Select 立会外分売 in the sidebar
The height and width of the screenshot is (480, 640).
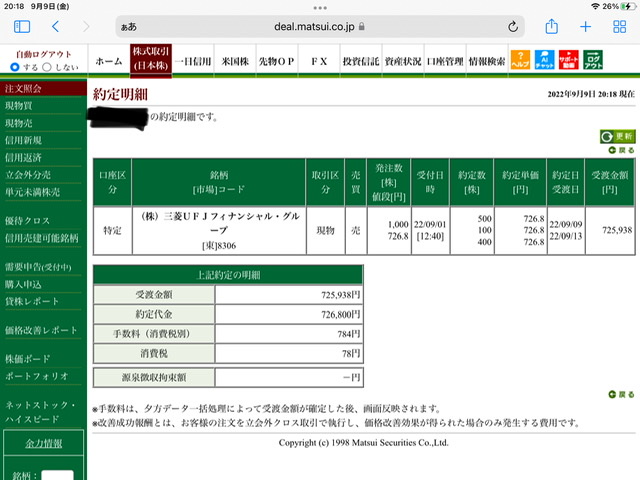[28, 175]
